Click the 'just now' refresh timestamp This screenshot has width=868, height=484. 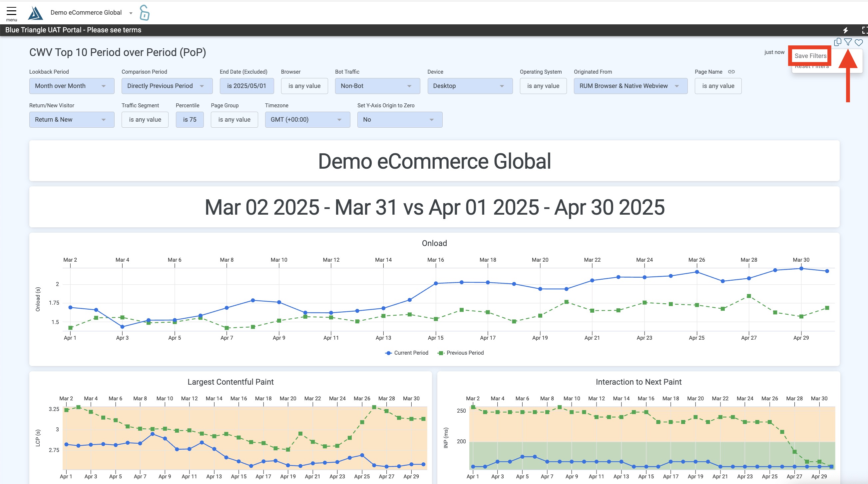click(774, 52)
